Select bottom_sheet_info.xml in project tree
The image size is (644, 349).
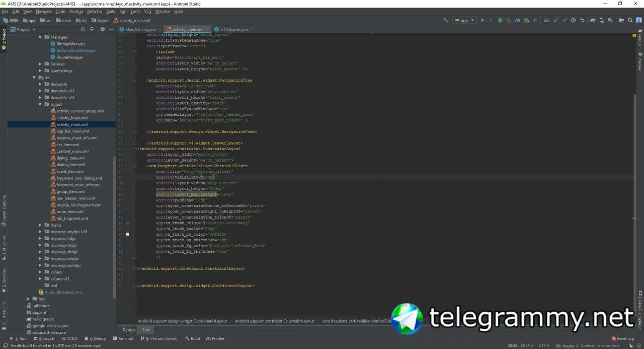[76, 138]
